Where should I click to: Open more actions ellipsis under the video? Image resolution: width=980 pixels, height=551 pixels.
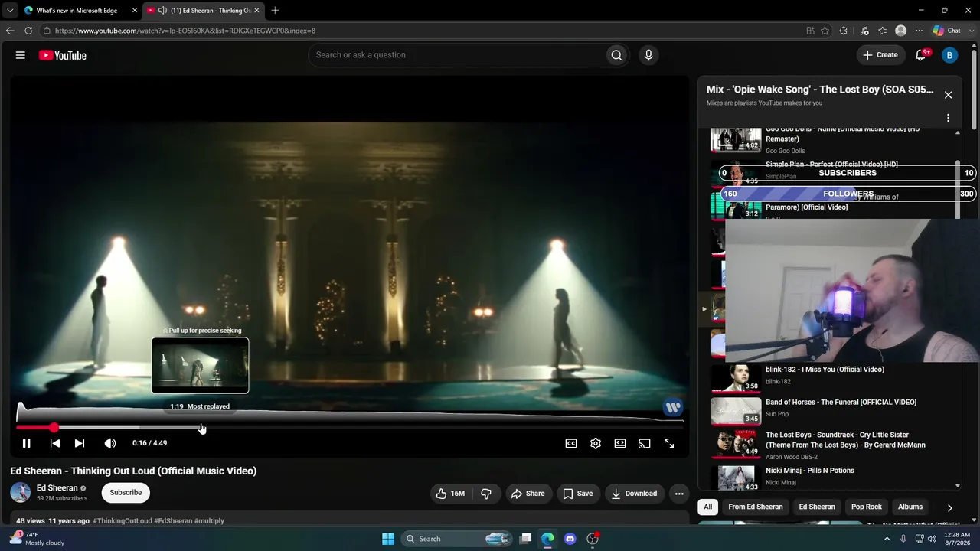click(x=679, y=494)
